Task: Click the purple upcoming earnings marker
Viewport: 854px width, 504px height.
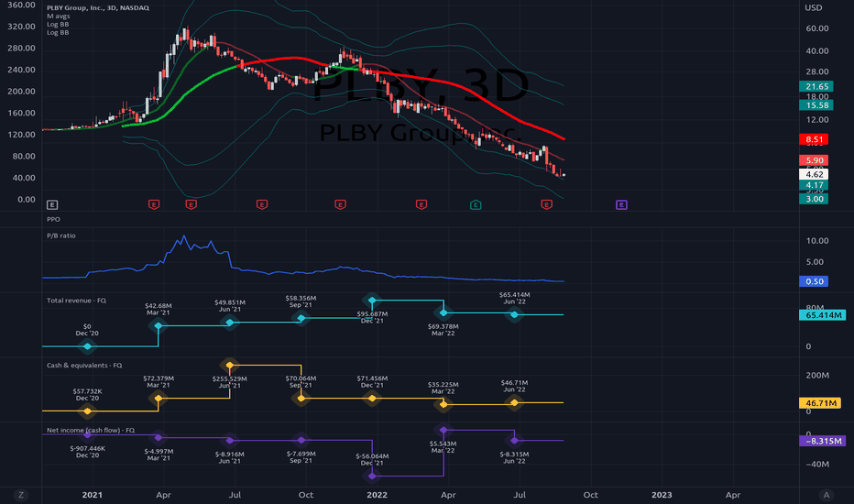Action: coord(621,205)
